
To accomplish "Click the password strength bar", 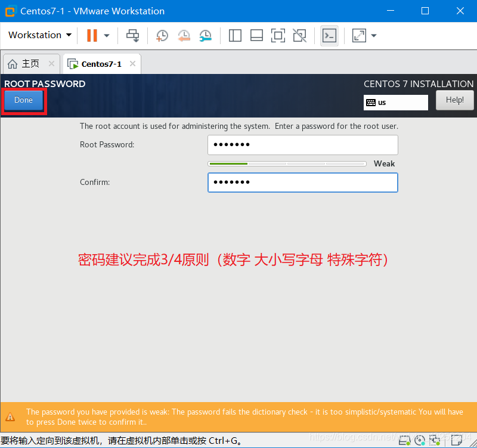I will coord(287,163).
